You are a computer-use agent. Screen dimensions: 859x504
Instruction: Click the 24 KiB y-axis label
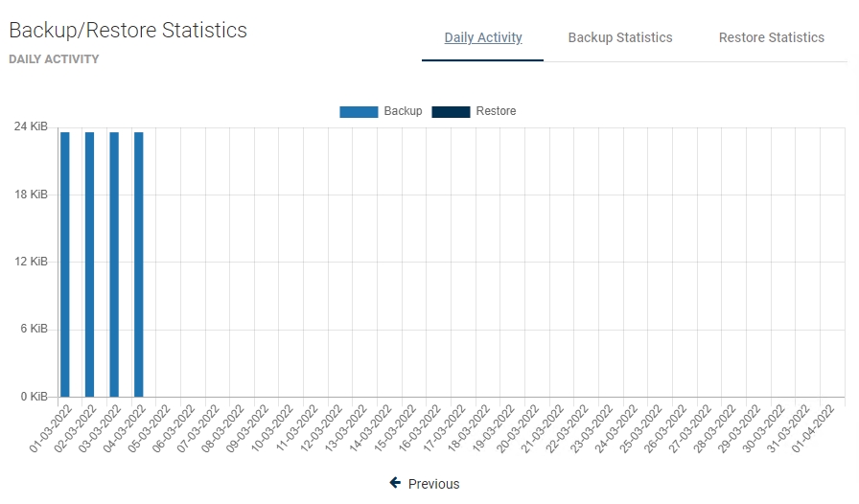(31, 127)
